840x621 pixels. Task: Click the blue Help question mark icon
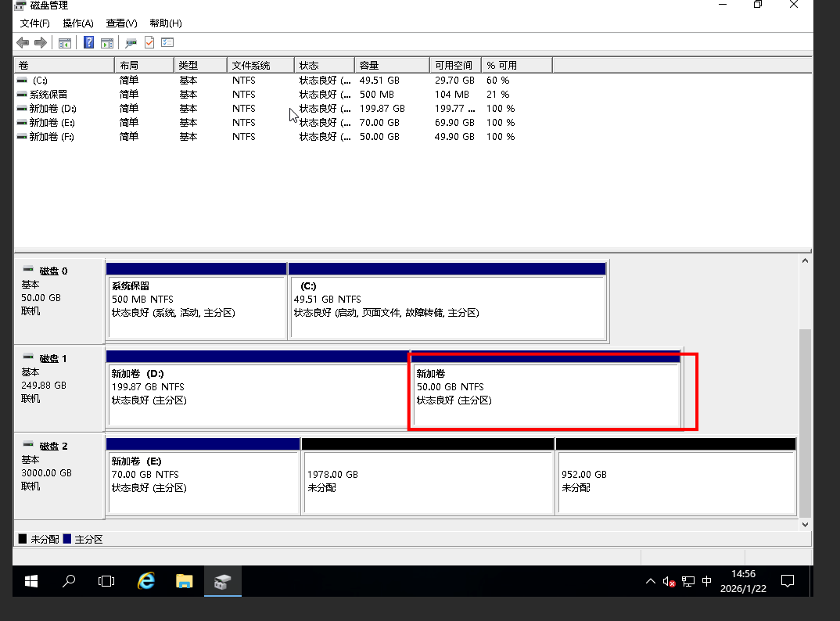pos(88,42)
